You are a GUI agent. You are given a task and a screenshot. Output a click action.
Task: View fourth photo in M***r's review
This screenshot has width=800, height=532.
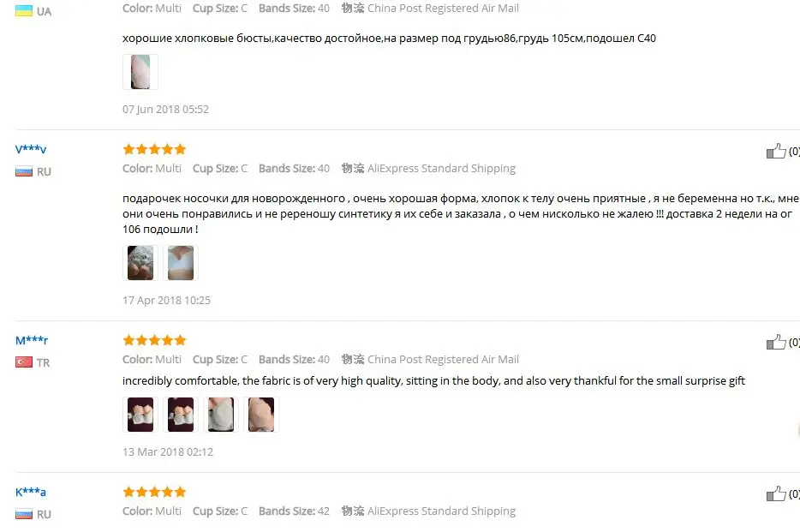tap(261, 415)
